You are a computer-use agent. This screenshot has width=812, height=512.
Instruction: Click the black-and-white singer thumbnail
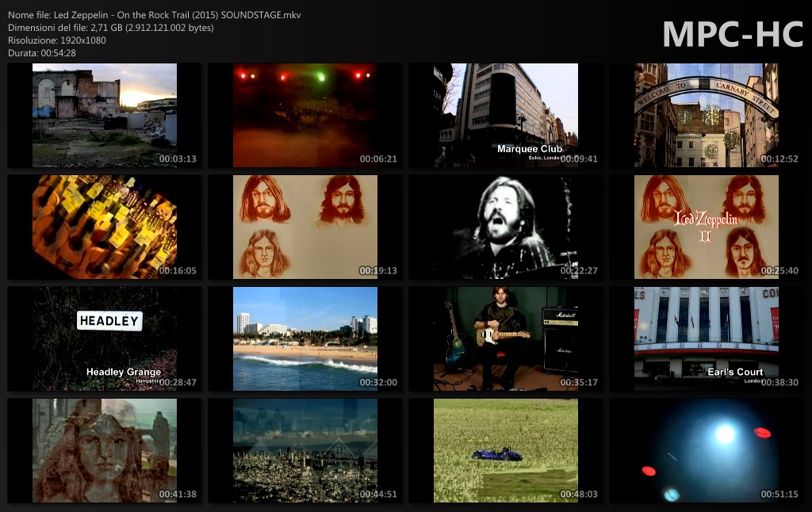[x=506, y=227]
